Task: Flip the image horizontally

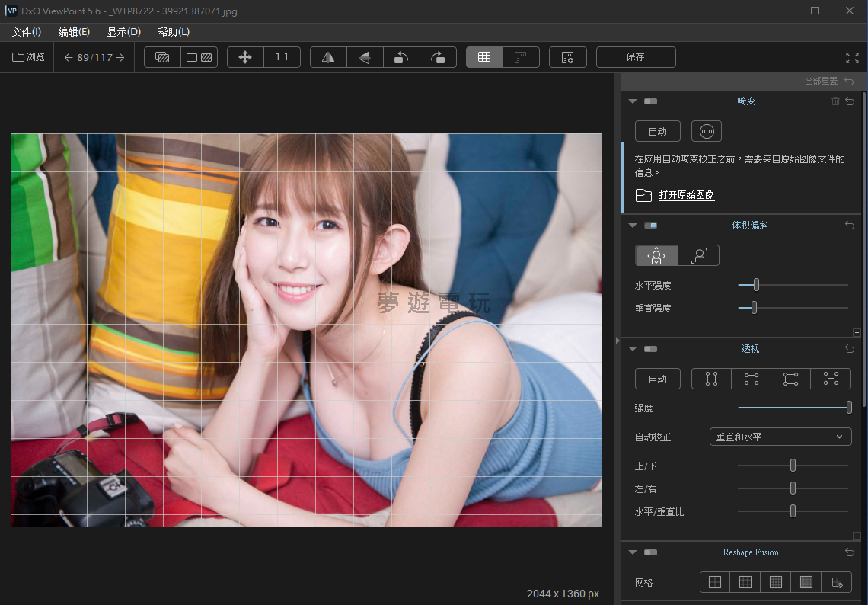Action: pos(328,57)
